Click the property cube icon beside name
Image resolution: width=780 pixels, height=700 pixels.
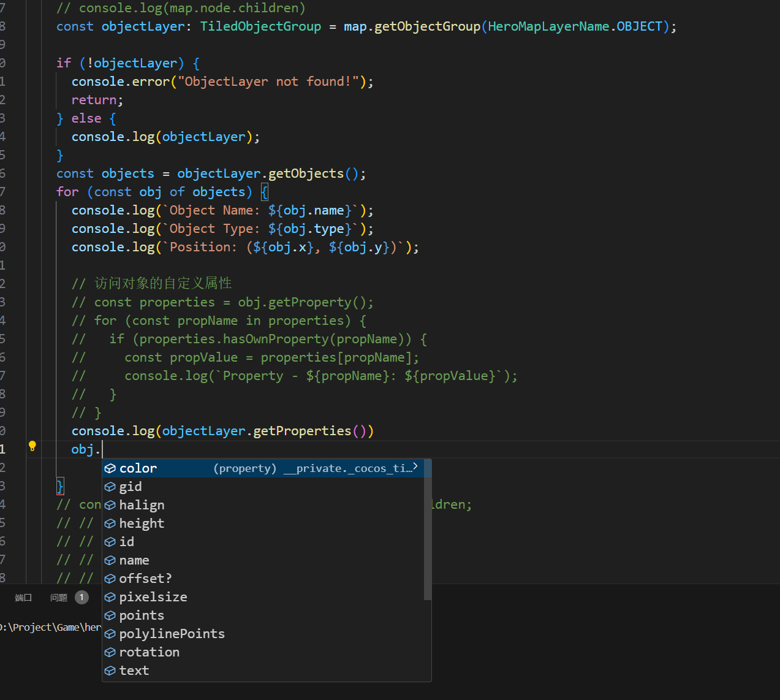110,560
